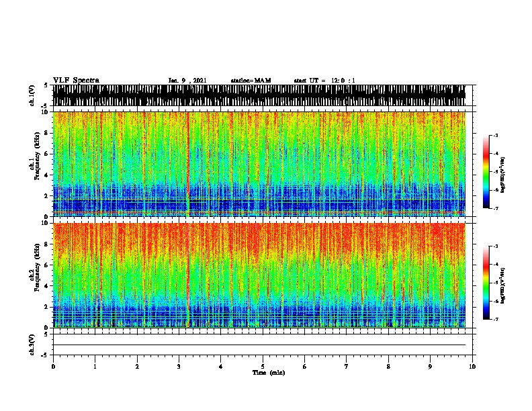The width and height of the screenshot is (532, 411).
Task: Click the ch.1 spectrogram color scale bar
Action: [x=486, y=172]
